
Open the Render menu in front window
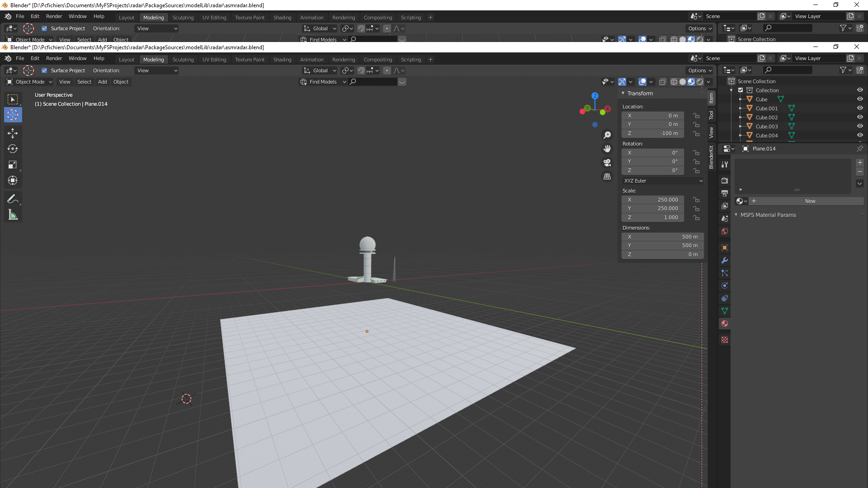point(54,58)
